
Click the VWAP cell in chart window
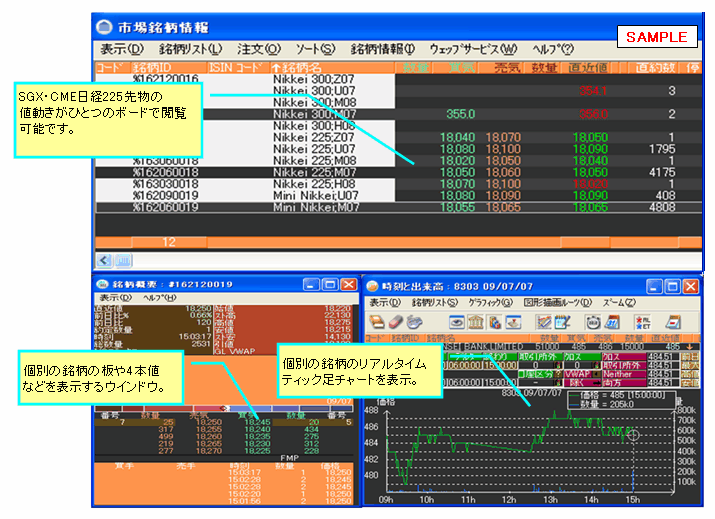[x=577, y=374]
